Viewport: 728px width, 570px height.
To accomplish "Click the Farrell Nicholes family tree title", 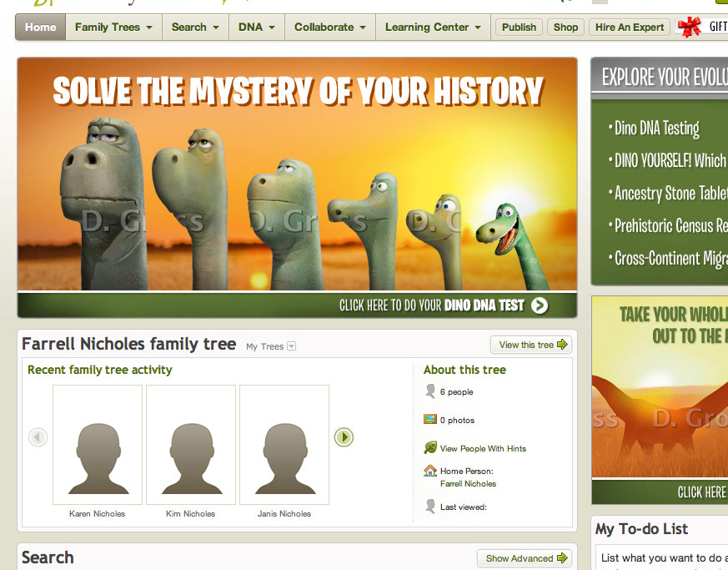I will click(129, 344).
